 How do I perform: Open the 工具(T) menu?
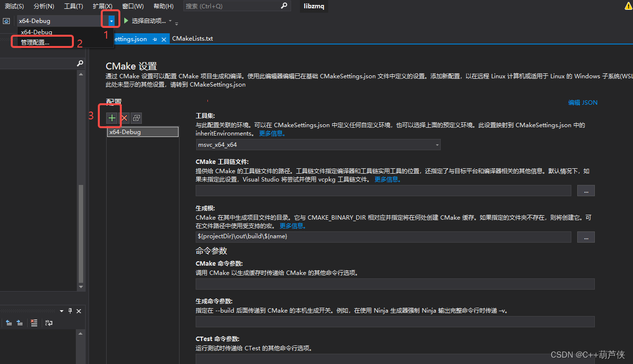[x=73, y=6]
